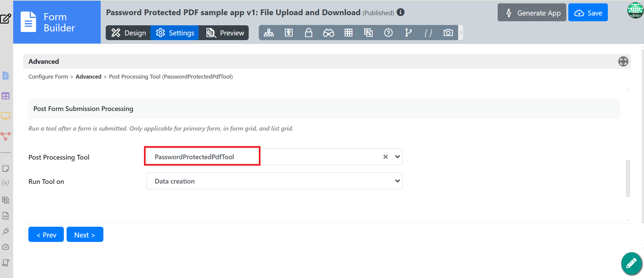Screen dimensions: 644x278
Task: Click the git branch icon in toolbar
Action: click(408, 33)
